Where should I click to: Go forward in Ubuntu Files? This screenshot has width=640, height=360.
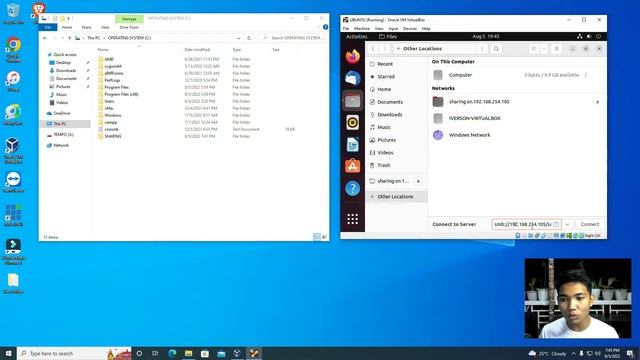click(x=384, y=49)
